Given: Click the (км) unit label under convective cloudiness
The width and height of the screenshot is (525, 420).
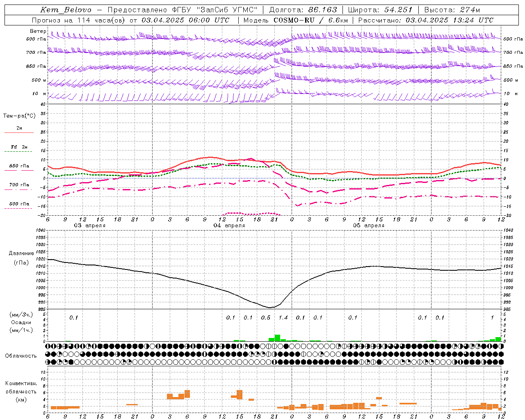Looking at the screenshot, I should point(21,400).
